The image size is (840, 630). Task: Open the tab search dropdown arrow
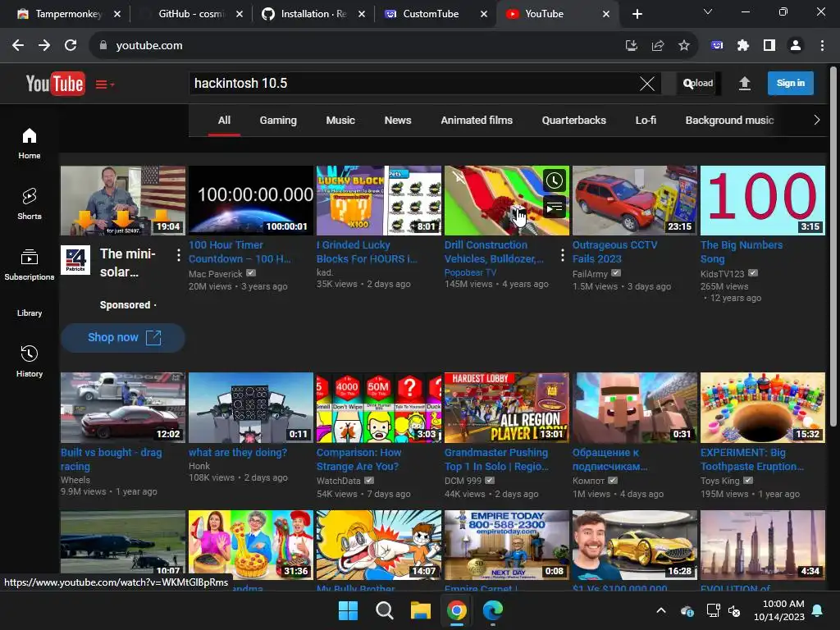pyautogui.click(x=708, y=11)
